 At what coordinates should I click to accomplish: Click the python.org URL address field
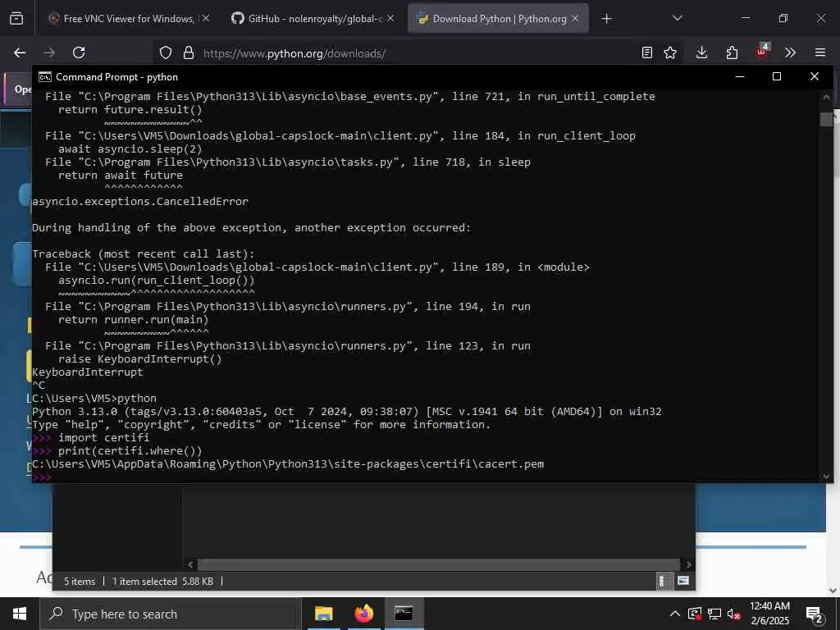(418, 53)
